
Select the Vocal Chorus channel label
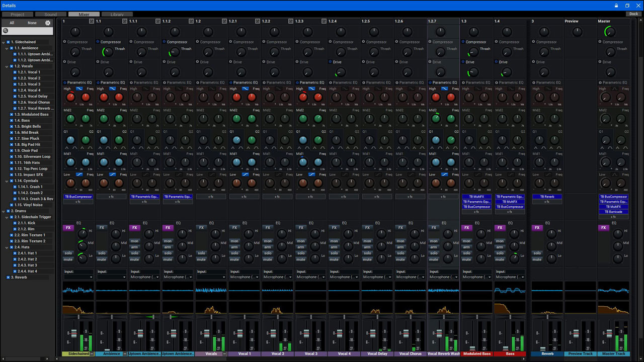tap(411, 353)
